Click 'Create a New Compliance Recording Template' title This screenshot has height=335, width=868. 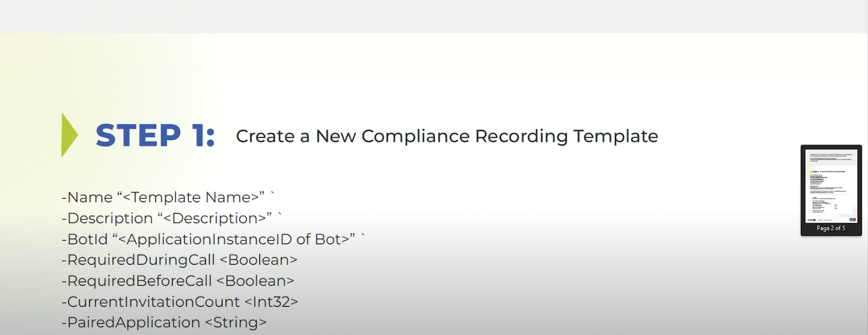[x=446, y=136]
